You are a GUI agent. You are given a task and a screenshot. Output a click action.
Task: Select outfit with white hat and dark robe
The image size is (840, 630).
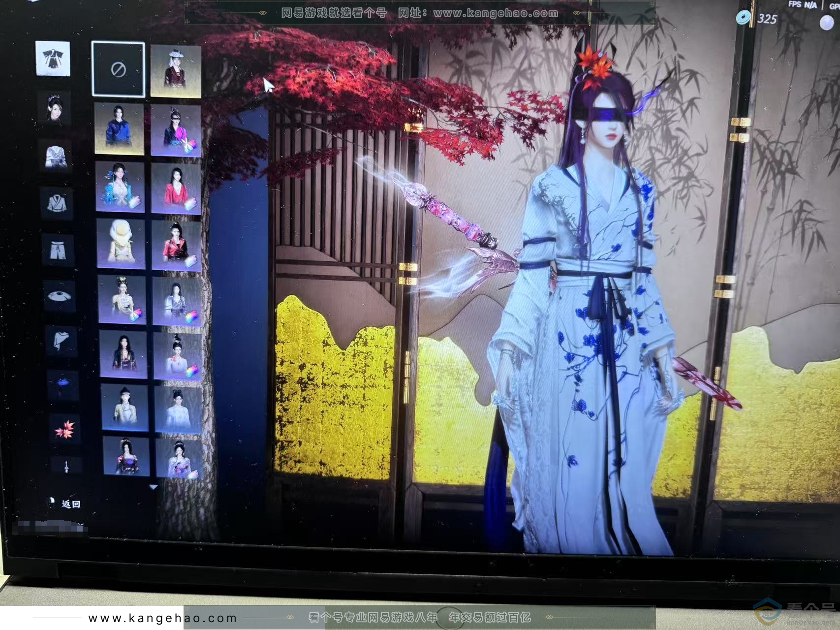[x=176, y=71]
